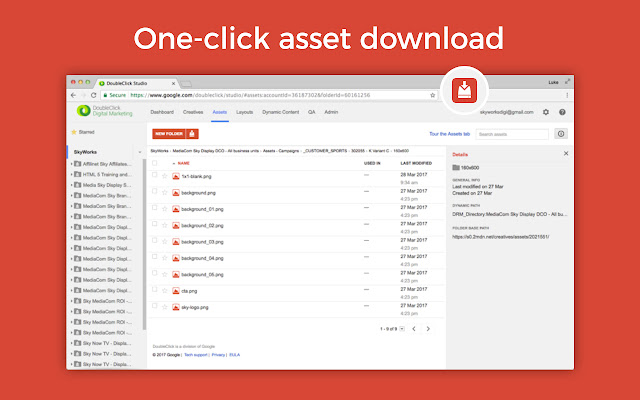Open the EULA footer link

[x=235, y=355]
